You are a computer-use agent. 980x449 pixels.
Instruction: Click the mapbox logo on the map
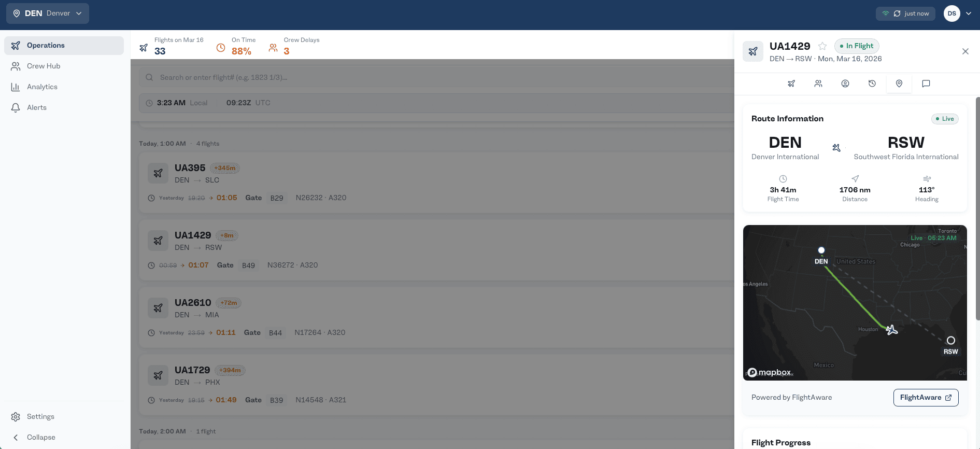pos(770,372)
